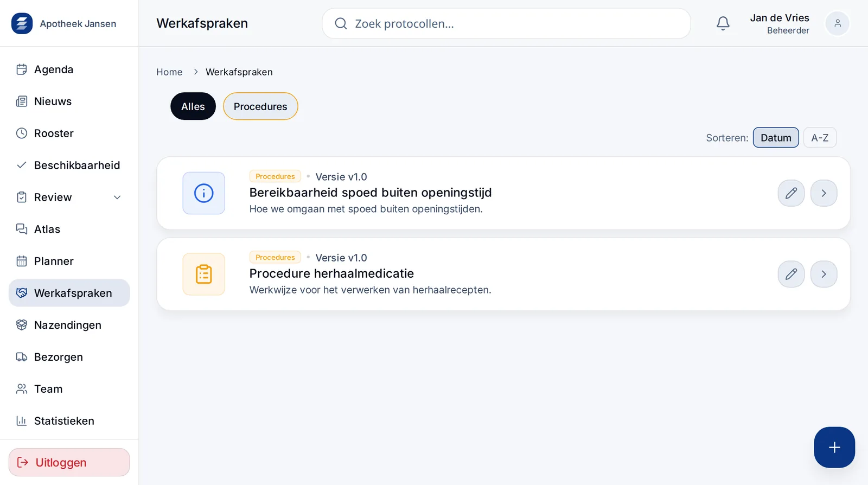This screenshot has height=485, width=868.
Task: Open Nazendingen page
Action: [69, 325]
